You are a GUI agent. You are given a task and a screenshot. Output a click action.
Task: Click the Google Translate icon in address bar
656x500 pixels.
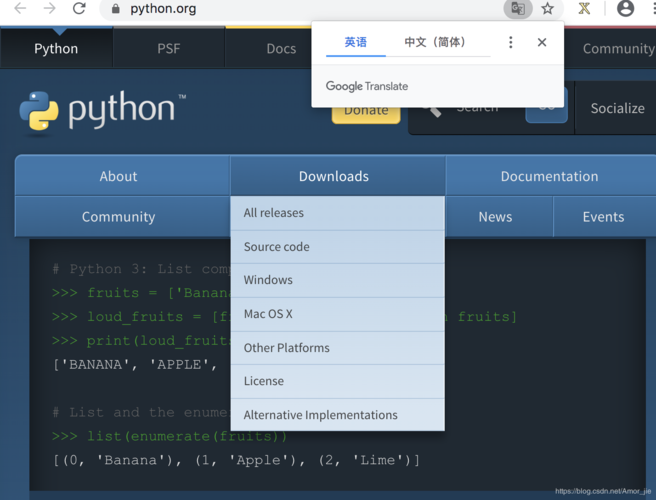pos(518,8)
